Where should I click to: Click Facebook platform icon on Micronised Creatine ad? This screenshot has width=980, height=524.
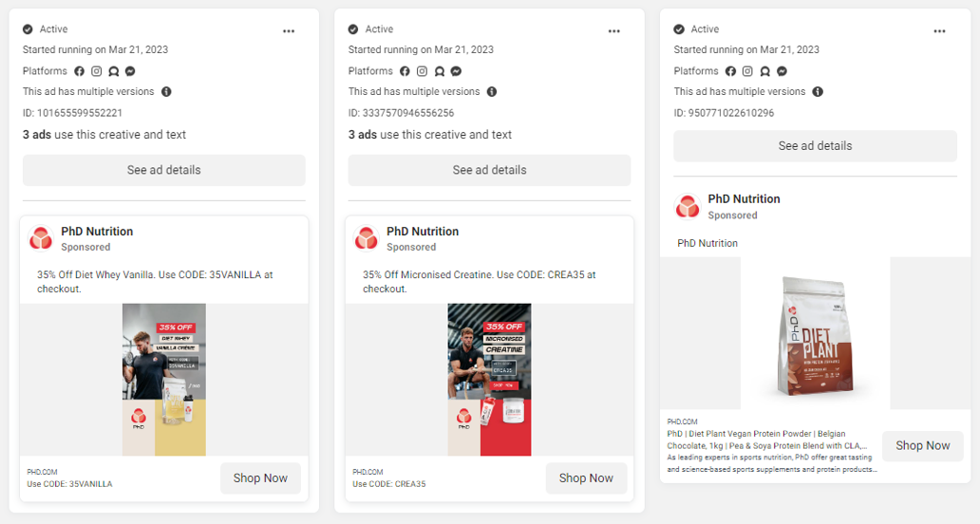point(405,71)
